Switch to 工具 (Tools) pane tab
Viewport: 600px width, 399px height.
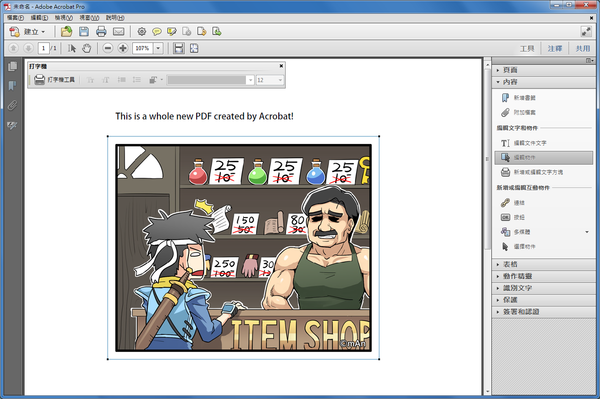527,49
